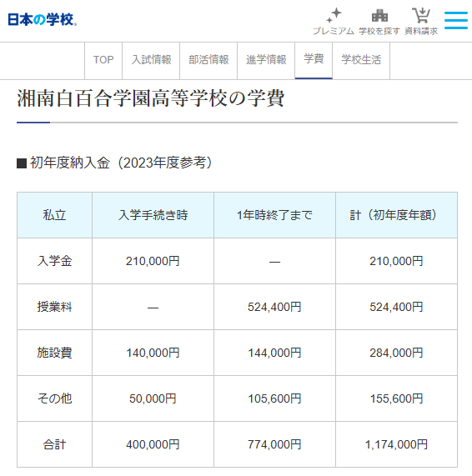
Task: Click 210,000円 in the 入学手続き時 column
Action: tap(153, 261)
